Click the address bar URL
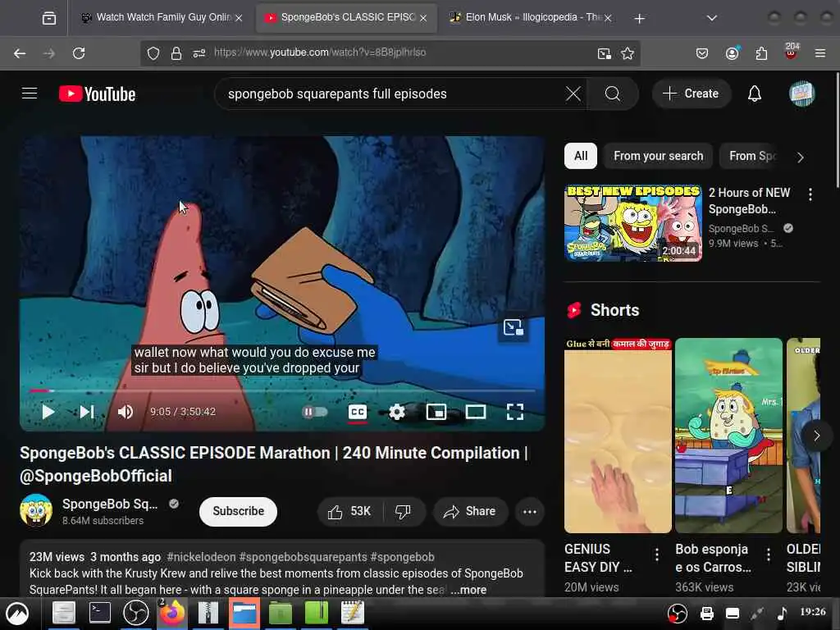 pos(320,52)
